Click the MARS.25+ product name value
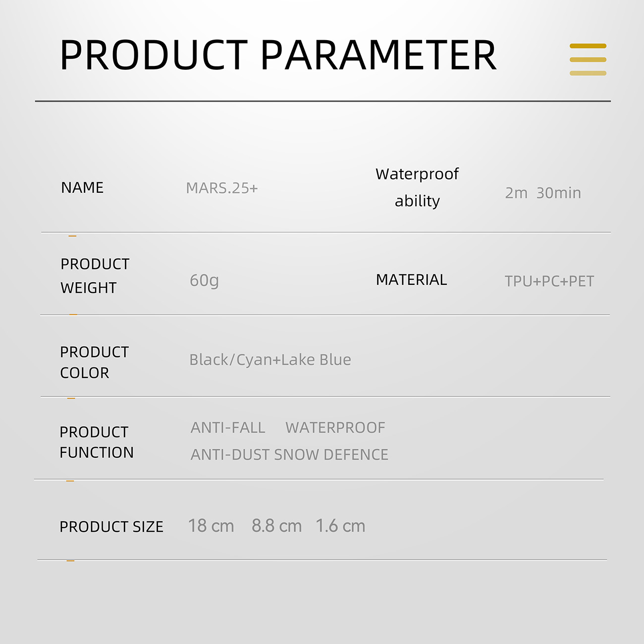The height and width of the screenshot is (644, 644). (221, 188)
